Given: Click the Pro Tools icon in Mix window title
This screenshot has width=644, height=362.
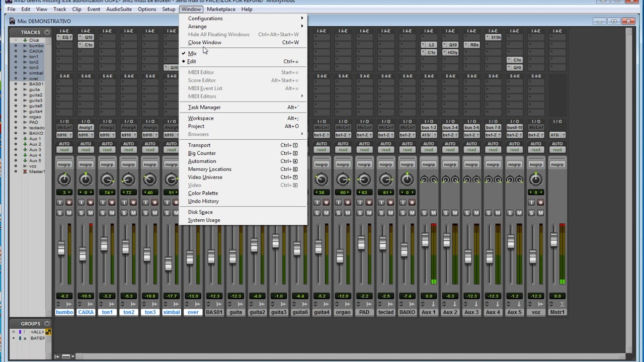Looking at the screenshot, I should pyautogui.click(x=13, y=21).
